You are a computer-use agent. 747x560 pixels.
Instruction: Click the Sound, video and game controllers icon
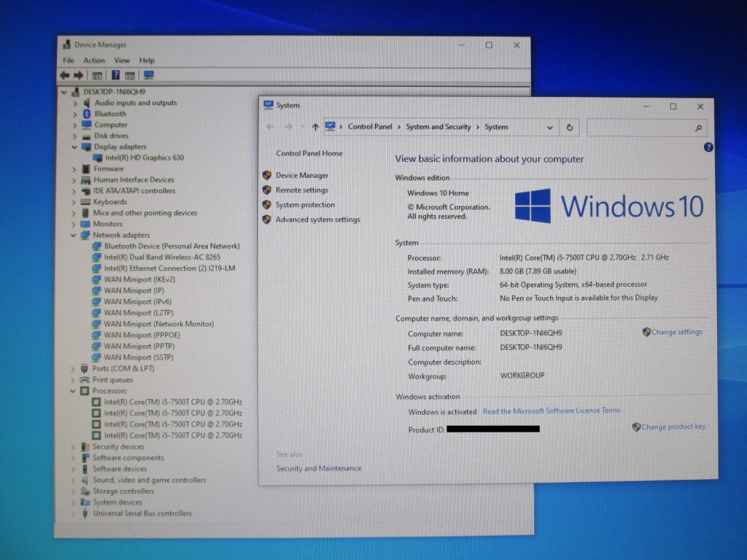pyautogui.click(x=85, y=480)
